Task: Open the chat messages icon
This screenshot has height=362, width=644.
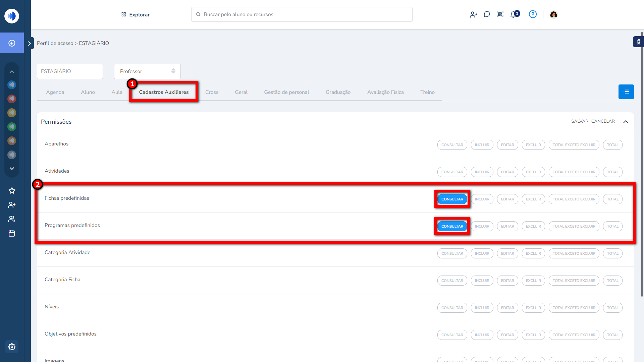Action: (487, 14)
